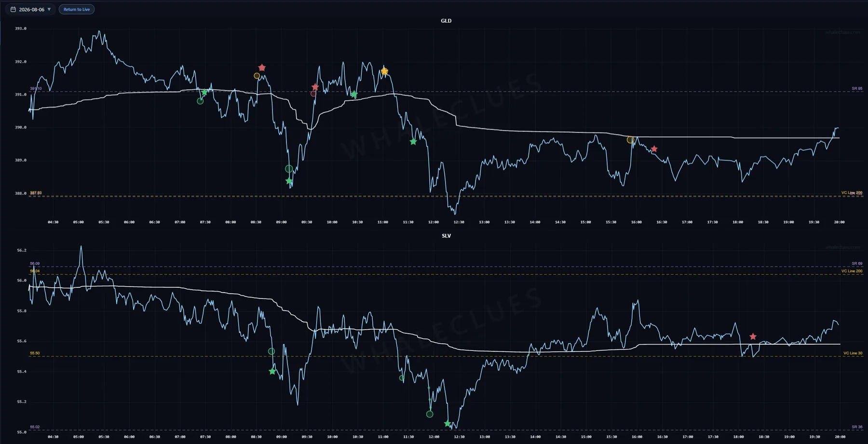
Task: Click the 387.93 price label on GLD
Action: point(36,193)
